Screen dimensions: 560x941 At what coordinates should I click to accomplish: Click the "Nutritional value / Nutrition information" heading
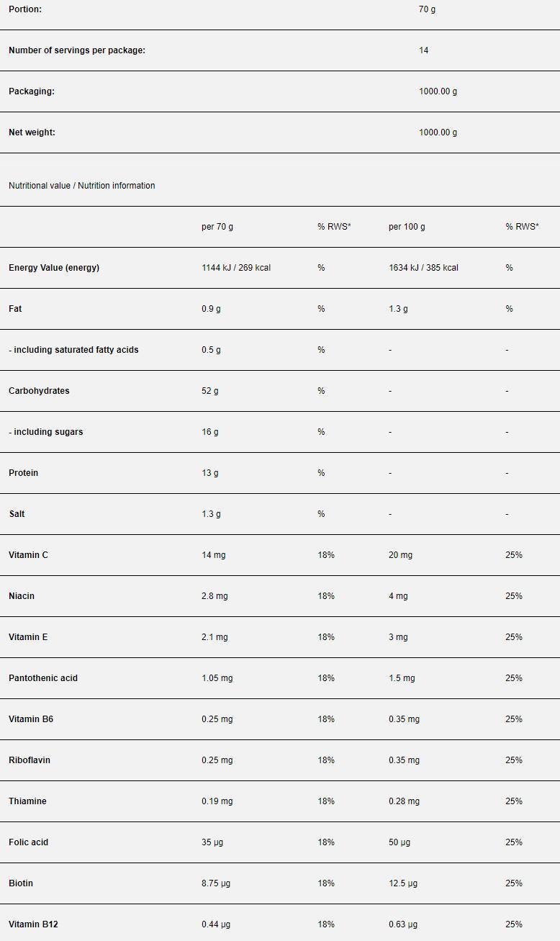point(82,186)
